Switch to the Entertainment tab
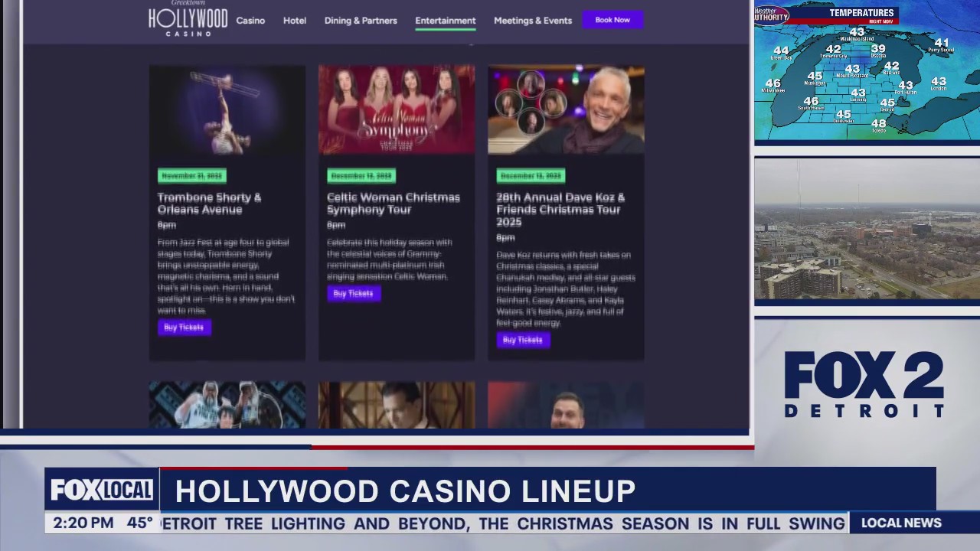The width and height of the screenshot is (980, 551). [446, 21]
